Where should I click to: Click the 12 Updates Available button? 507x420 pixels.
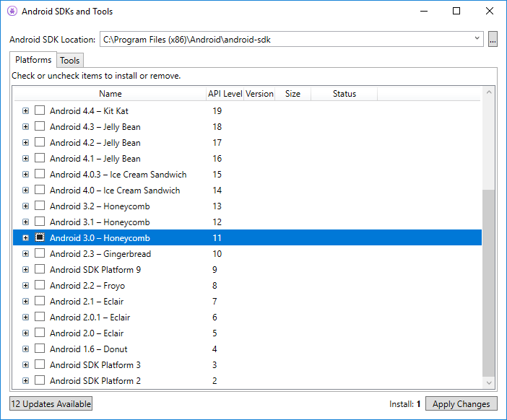(x=51, y=404)
